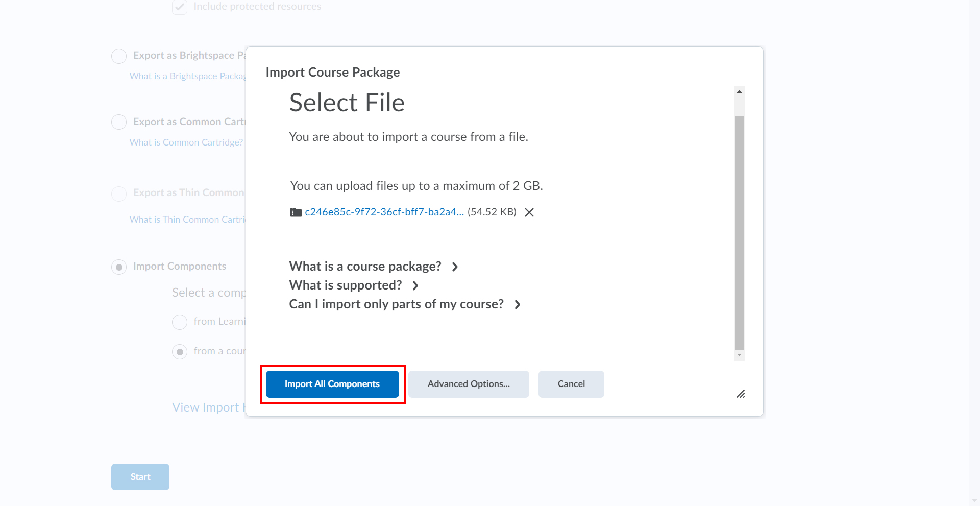Expand 'Can I import only parts of my course?'
The width and height of the screenshot is (980, 506).
pyautogui.click(x=405, y=304)
